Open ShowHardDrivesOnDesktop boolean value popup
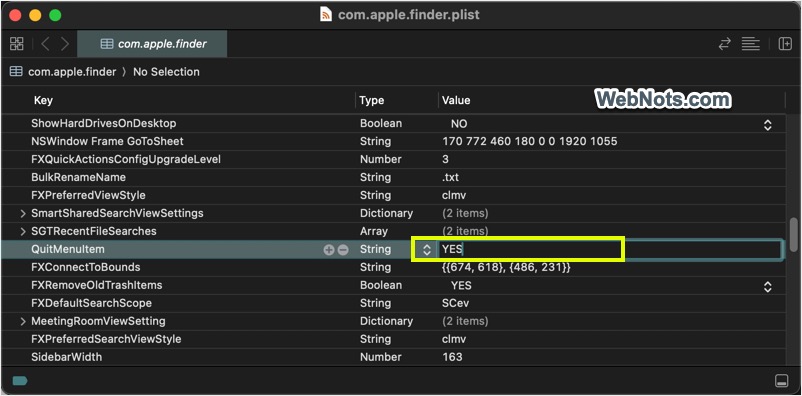The width and height of the screenshot is (802, 396). [x=767, y=124]
